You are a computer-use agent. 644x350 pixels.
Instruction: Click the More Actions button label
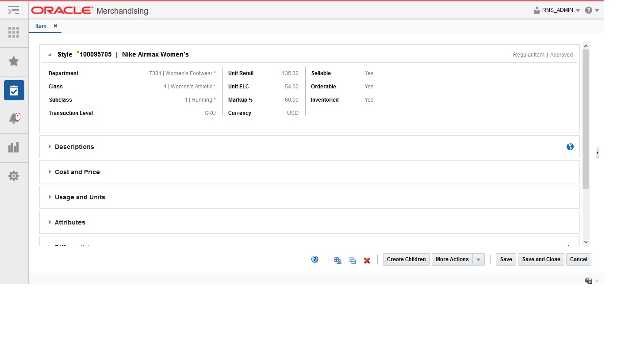[452, 259]
